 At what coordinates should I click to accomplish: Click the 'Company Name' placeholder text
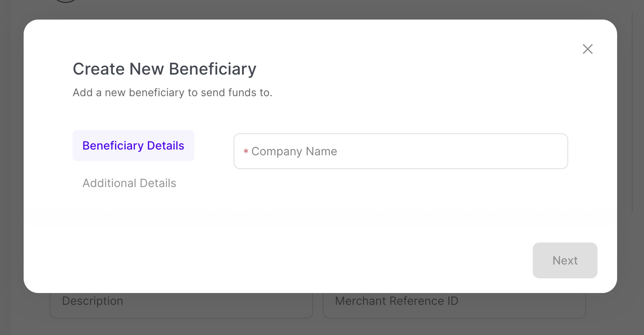tap(294, 151)
